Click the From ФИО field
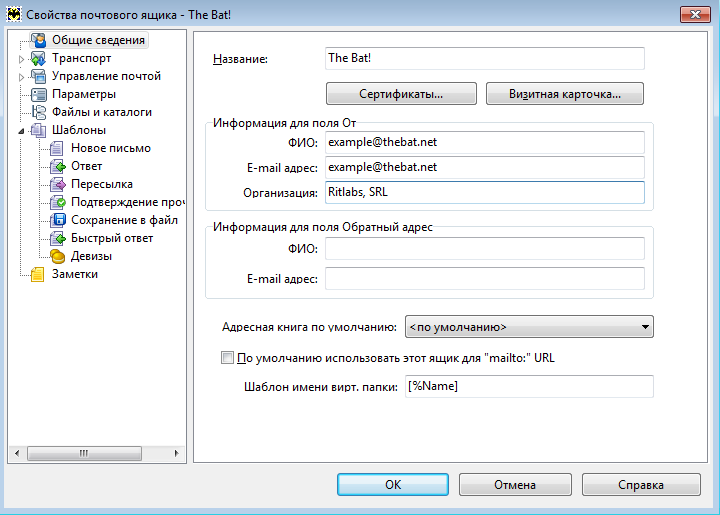The width and height of the screenshot is (720, 515). coord(485,142)
